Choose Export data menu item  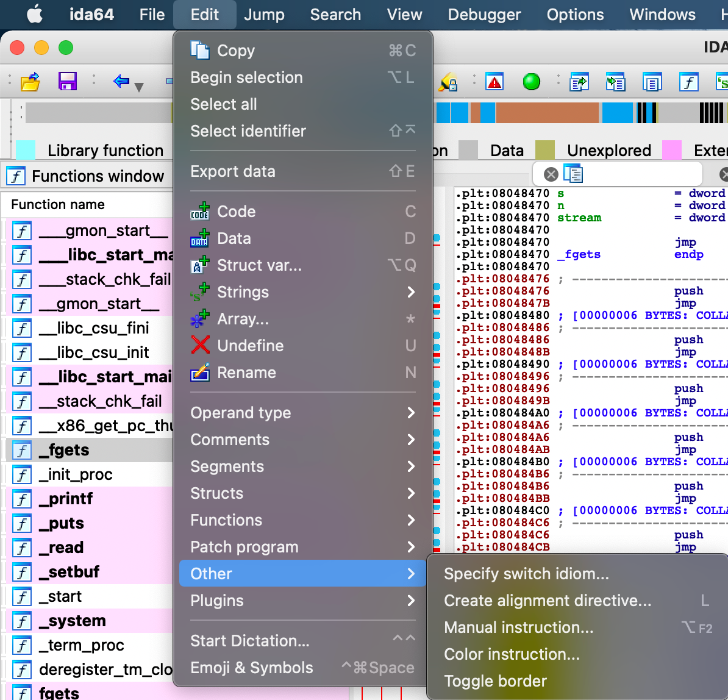302,171
